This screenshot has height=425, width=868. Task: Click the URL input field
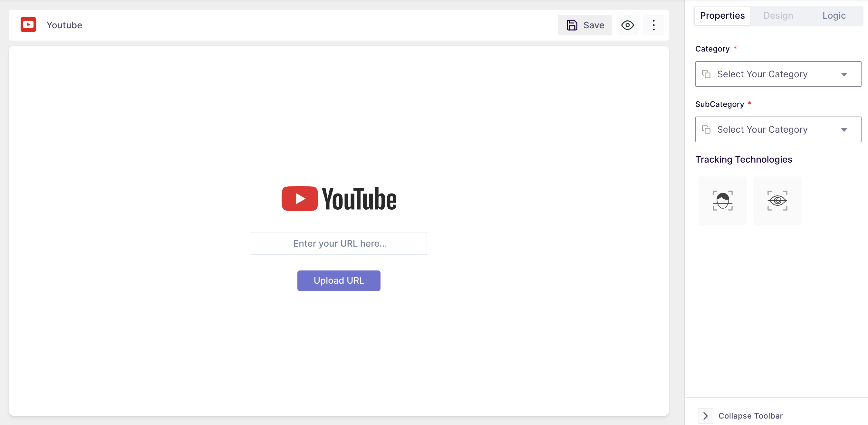pyautogui.click(x=339, y=243)
